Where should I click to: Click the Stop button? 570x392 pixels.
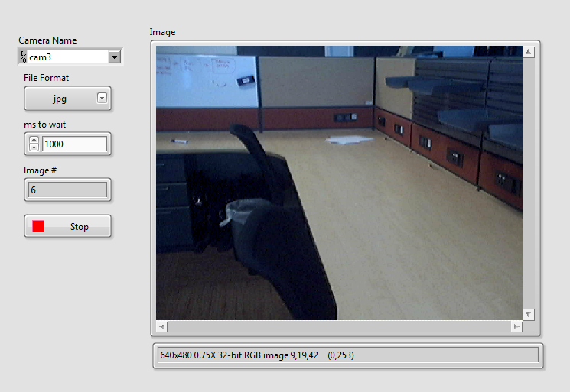click(67, 226)
